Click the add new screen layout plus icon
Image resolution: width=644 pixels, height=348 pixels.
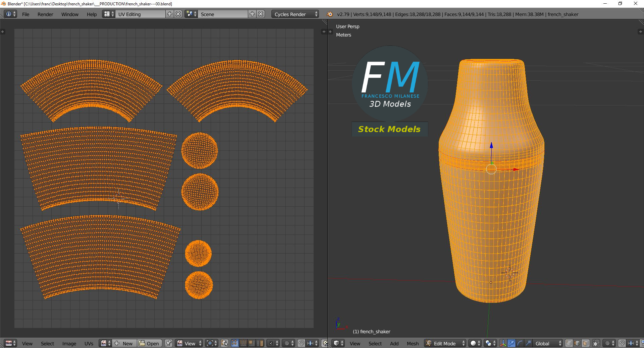[x=170, y=14]
